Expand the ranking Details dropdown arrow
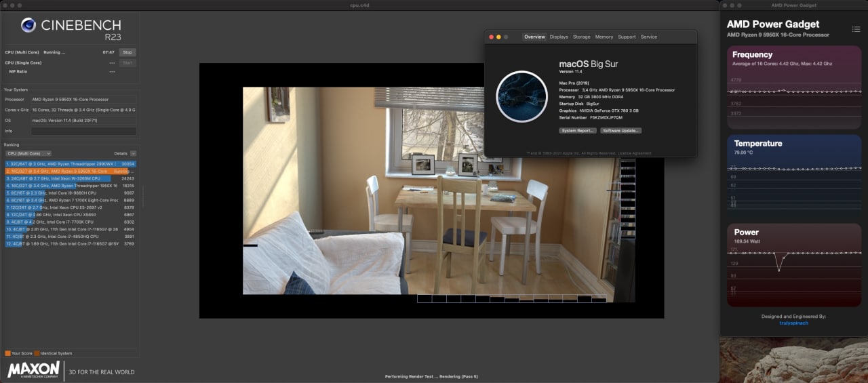This screenshot has width=868, height=383. click(133, 153)
